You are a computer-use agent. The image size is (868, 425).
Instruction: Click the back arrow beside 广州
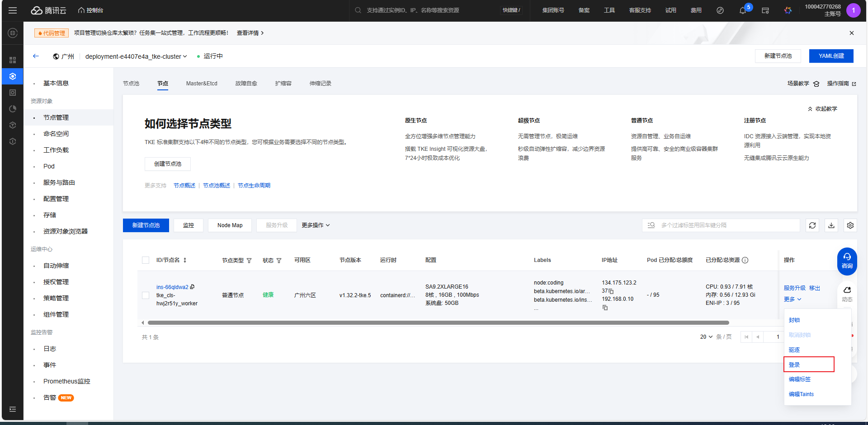tap(36, 56)
